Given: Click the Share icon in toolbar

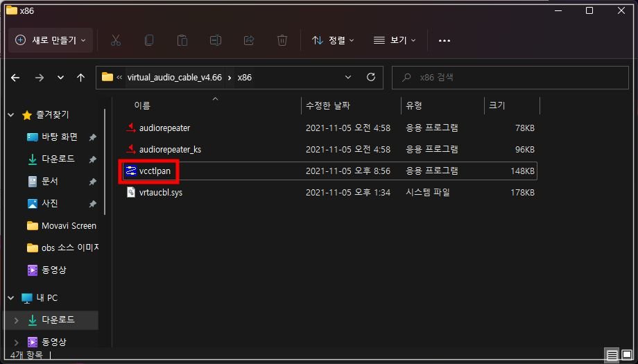Looking at the screenshot, I should tap(248, 40).
